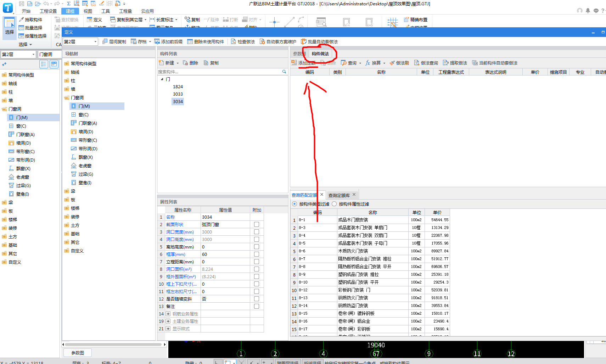Viewport: 606px width, 364px height.
Task: Click 复制 in the component list toolbar
Action: point(211,63)
